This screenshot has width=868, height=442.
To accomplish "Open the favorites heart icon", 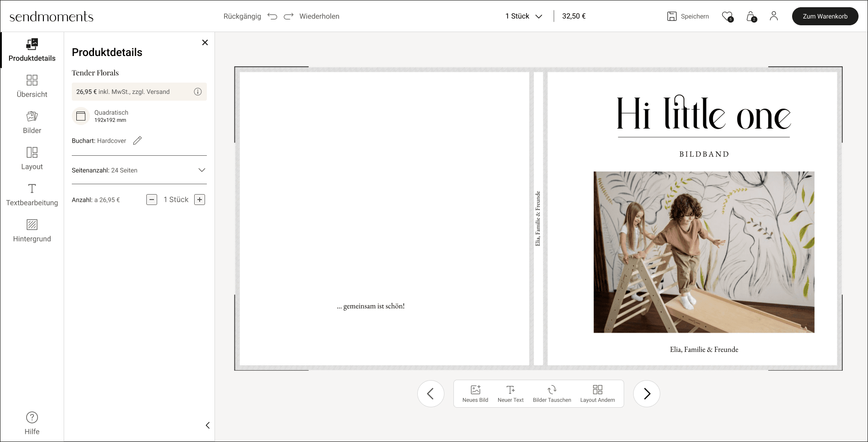I will click(727, 16).
